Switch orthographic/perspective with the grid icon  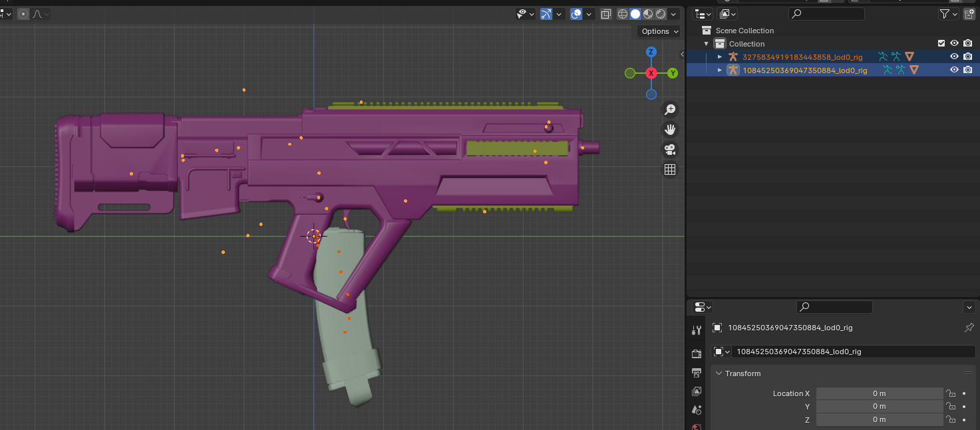point(670,169)
